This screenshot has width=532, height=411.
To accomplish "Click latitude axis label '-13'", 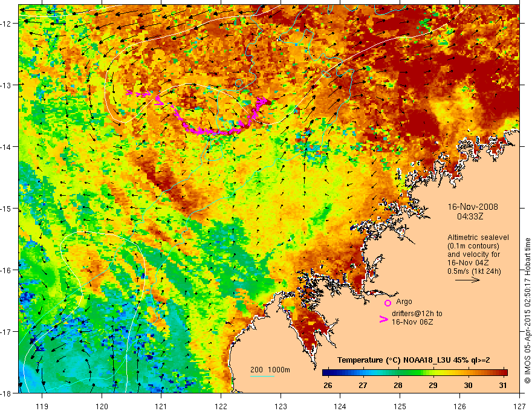I will click(x=6, y=85).
